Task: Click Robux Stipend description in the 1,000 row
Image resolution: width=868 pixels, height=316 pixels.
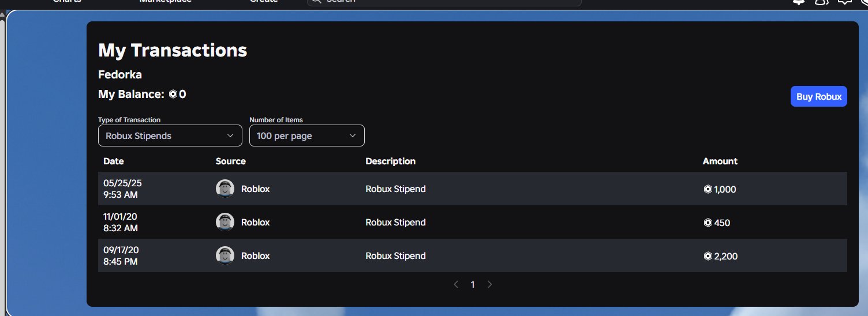Action: (x=396, y=189)
